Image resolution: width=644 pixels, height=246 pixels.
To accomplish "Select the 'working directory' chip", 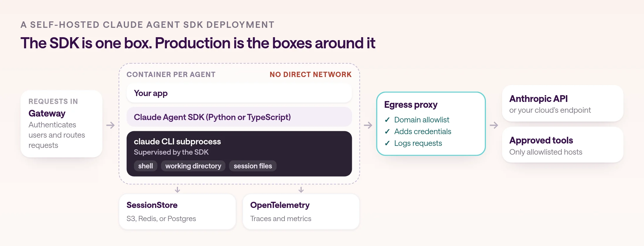I will coord(193,166).
